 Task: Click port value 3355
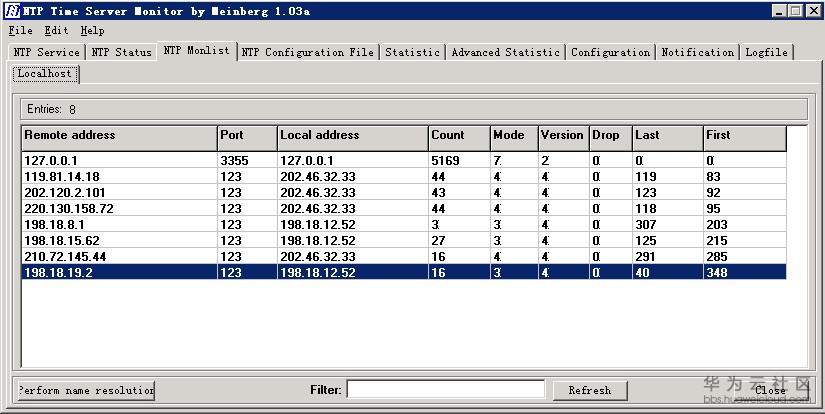point(234,160)
